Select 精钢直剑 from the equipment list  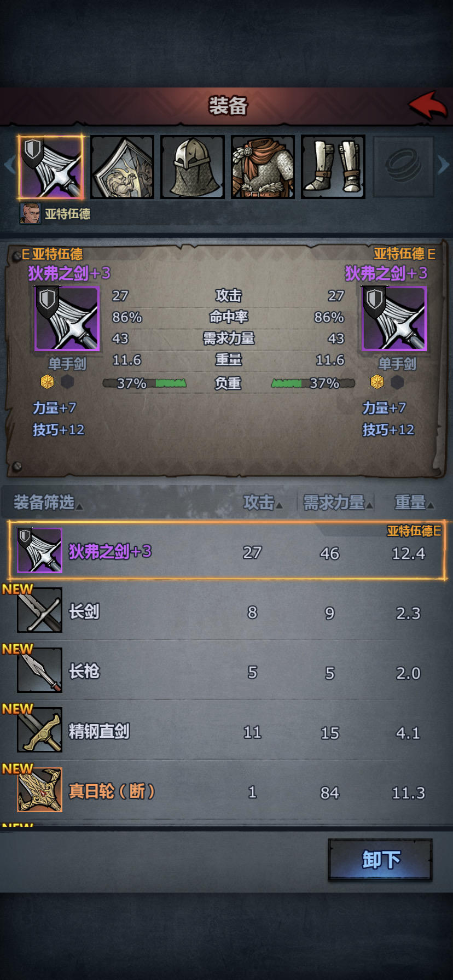point(226,730)
